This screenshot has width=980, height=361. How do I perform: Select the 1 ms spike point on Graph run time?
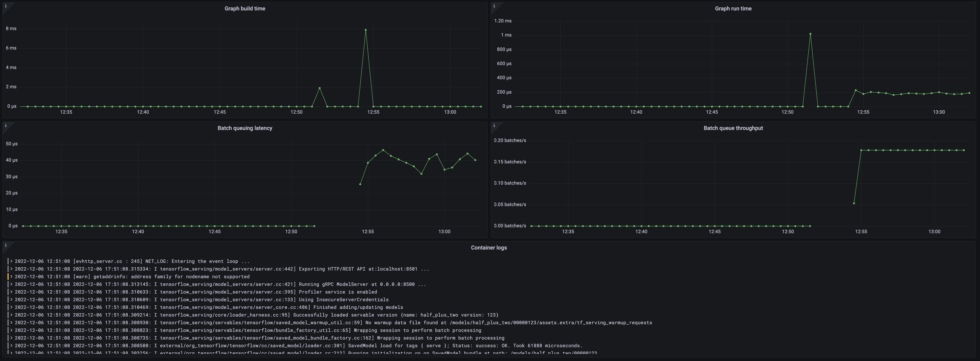[x=810, y=34]
